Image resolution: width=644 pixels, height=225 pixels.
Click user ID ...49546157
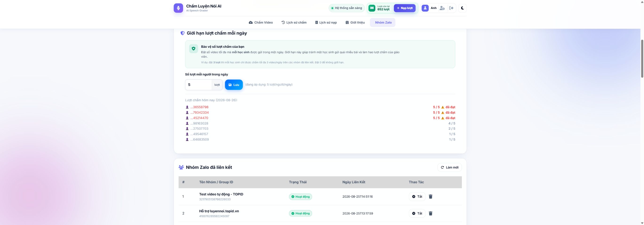[x=199, y=134]
